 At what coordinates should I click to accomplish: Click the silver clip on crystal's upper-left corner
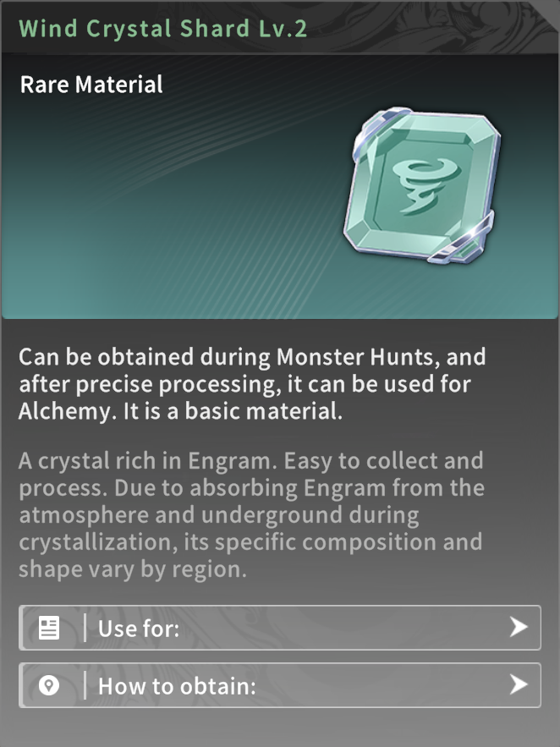376,128
